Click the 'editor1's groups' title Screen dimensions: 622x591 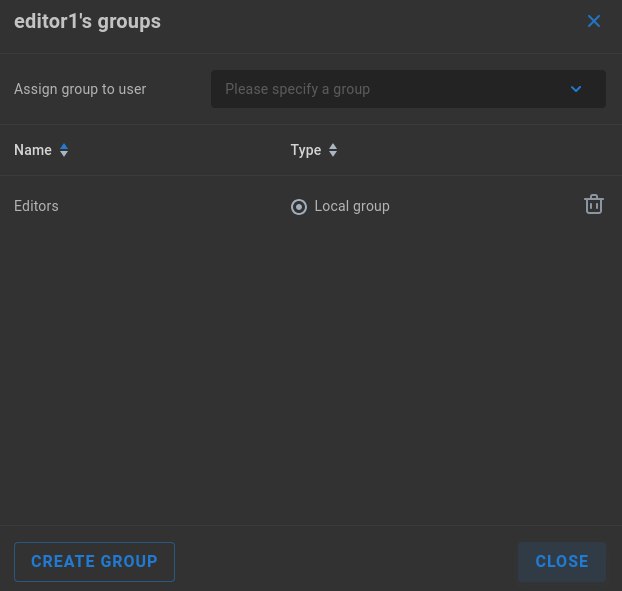[x=87, y=22]
